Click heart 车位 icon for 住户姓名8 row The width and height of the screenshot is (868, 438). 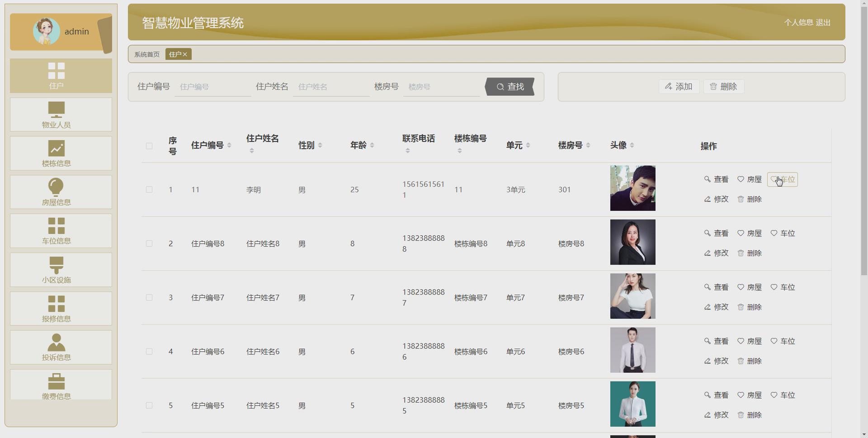(774, 233)
